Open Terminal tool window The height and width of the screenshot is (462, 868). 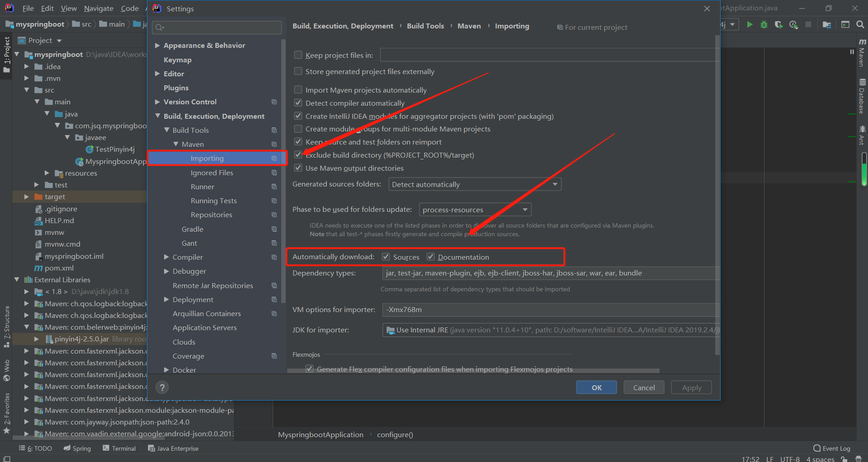click(x=119, y=448)
